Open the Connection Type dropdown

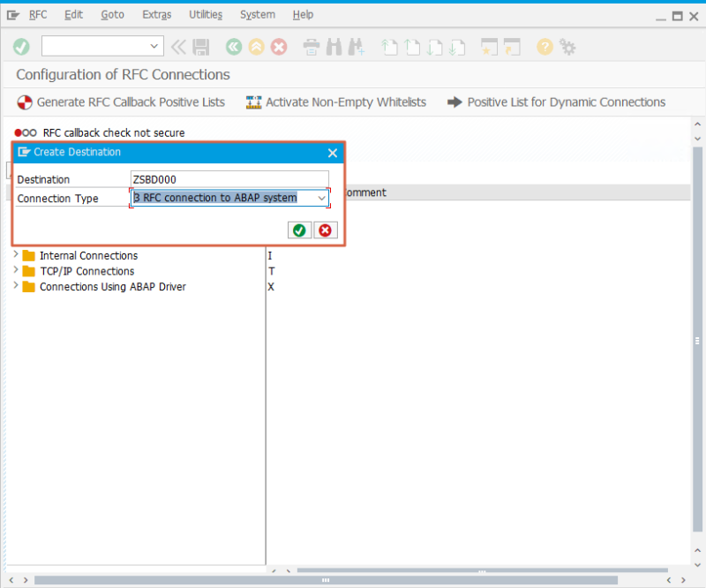click(x=321, y=198)
